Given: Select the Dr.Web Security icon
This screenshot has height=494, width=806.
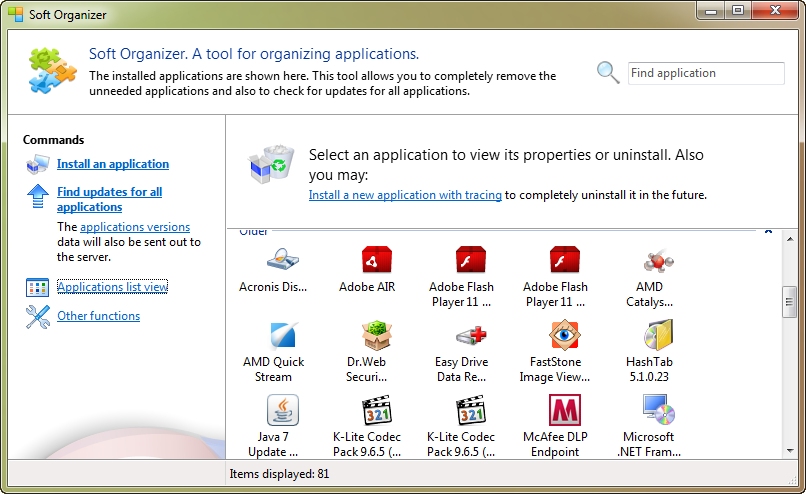Looking at the screenshot, I should click(376, 335).
